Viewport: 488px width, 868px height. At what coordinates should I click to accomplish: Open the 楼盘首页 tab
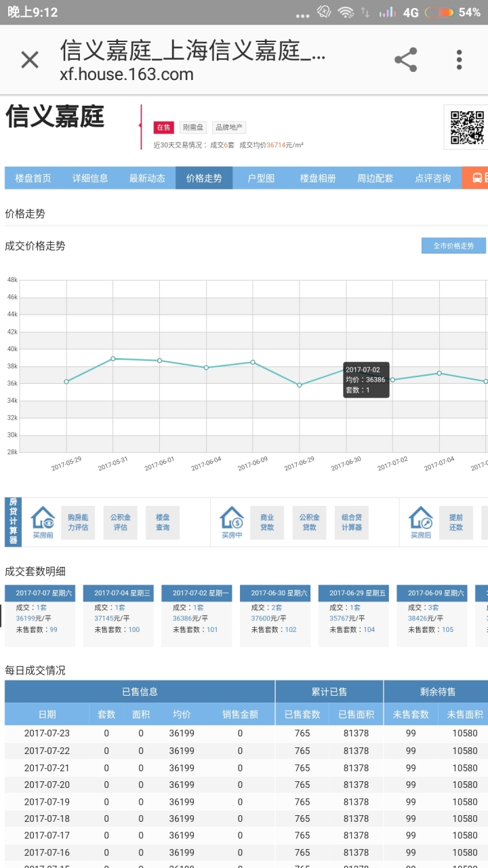tap(33, 178)
